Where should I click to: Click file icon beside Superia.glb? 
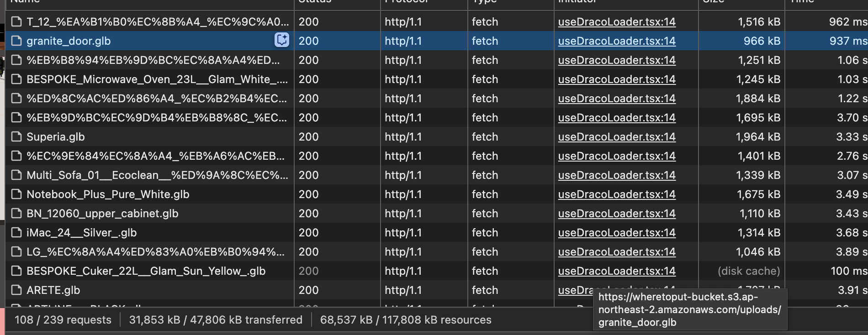tap(16, 136)
